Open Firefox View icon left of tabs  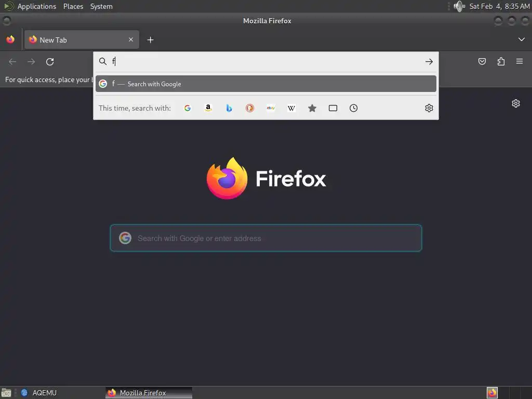pos(10,39)
